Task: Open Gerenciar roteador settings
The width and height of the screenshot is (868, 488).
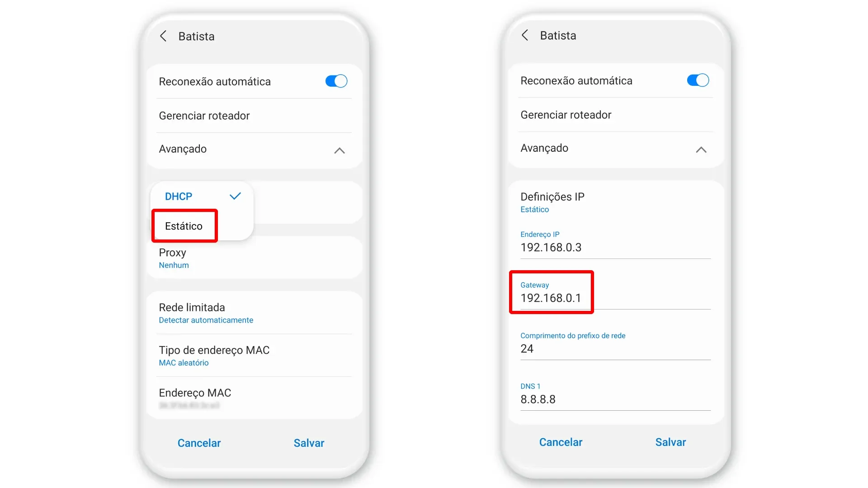Action: [x=204, y=116]
